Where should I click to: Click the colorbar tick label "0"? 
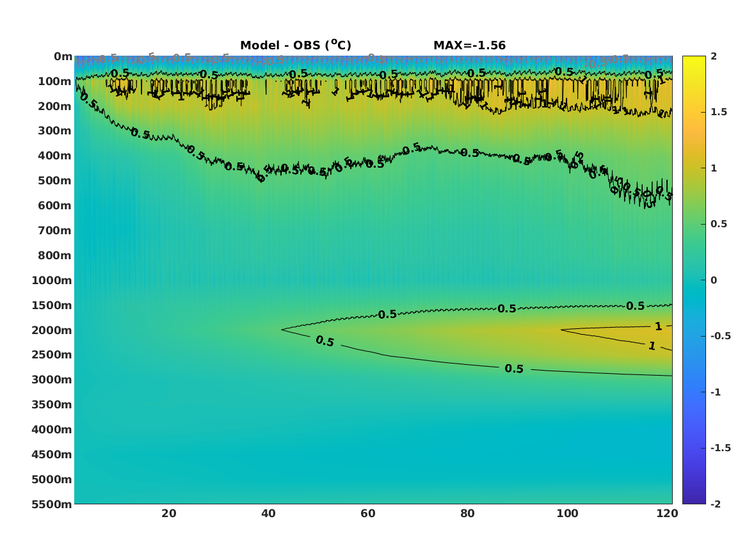[714, 280]
